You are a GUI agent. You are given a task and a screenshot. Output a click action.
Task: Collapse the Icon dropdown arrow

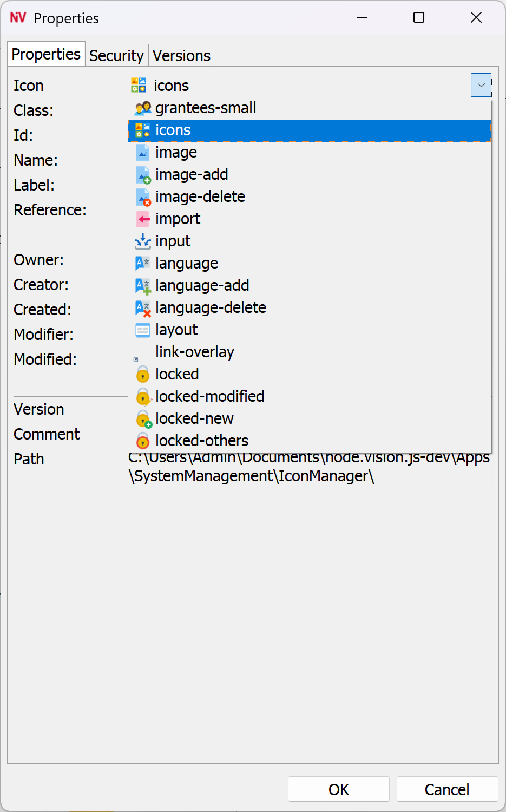coord(481,86)
